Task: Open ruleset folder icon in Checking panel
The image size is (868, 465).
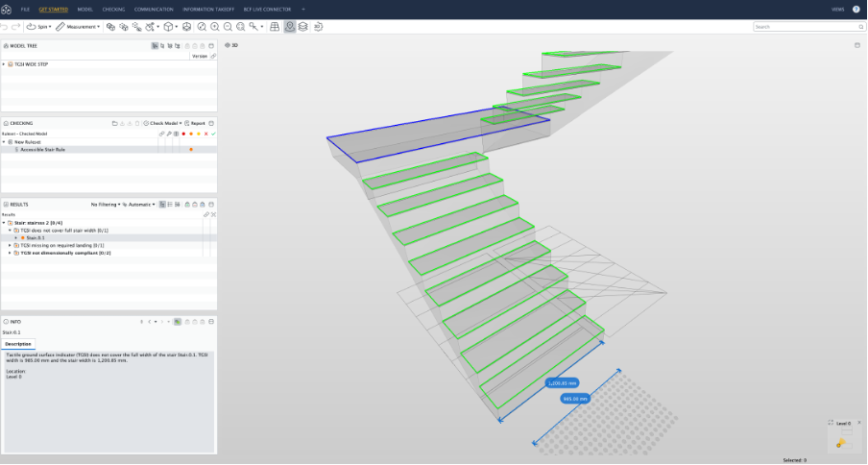Action: click(x=114, y=123)
